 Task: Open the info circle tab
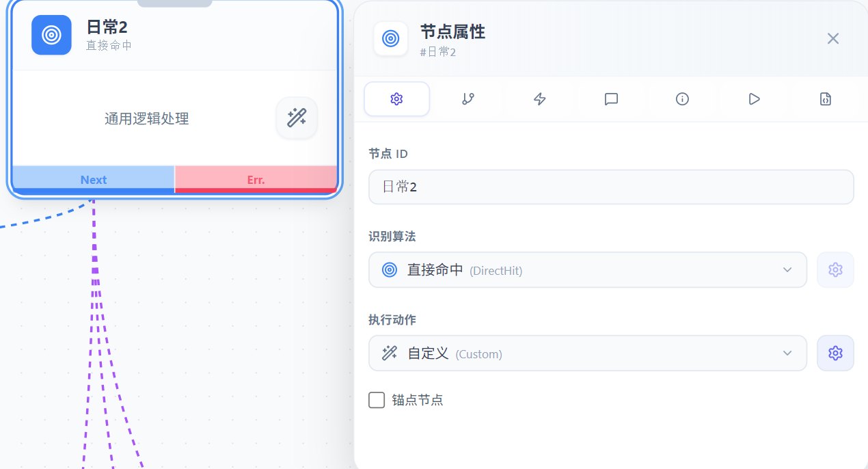click(682, 99)
